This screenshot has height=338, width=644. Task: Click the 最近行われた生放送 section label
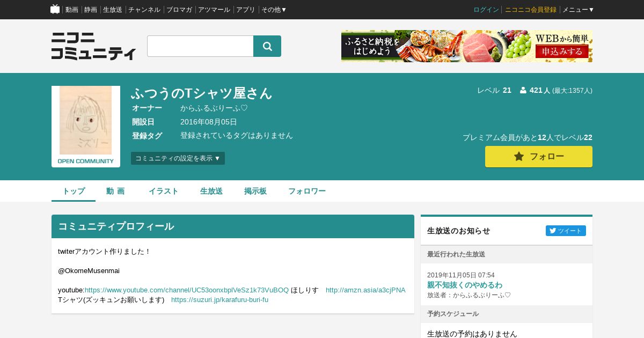tap(456, 254)
